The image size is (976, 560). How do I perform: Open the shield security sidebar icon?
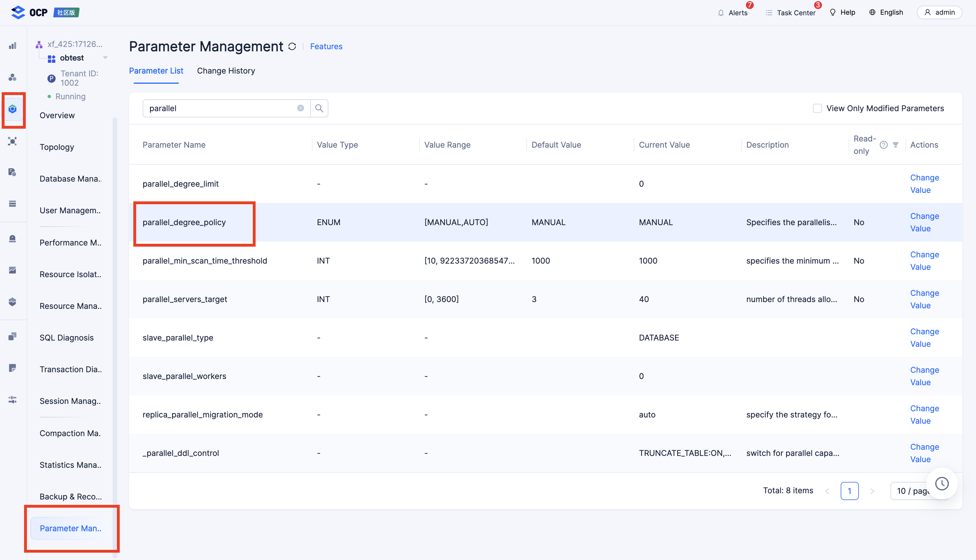(x=13, y=301)
